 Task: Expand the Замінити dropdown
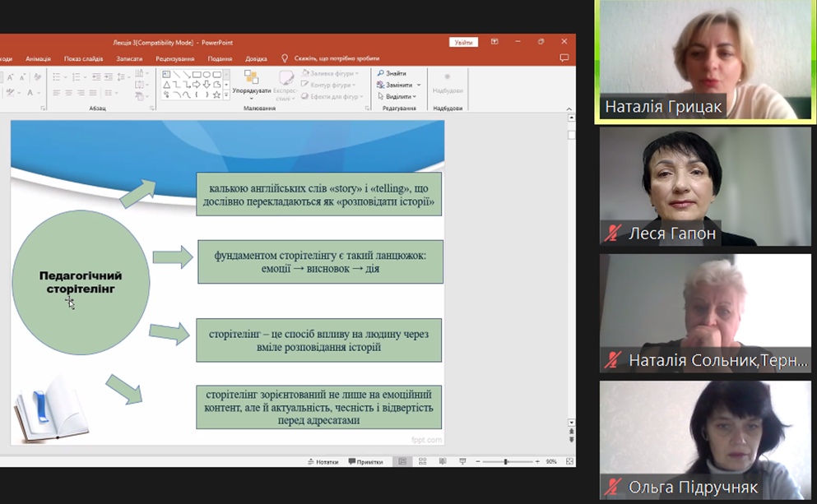(x=419, y=85)
